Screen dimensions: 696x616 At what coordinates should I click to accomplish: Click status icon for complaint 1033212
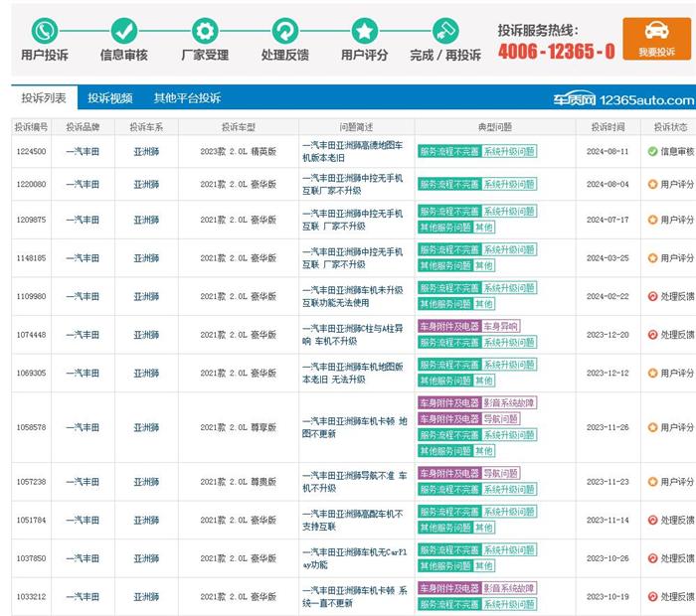click(652, 596)
